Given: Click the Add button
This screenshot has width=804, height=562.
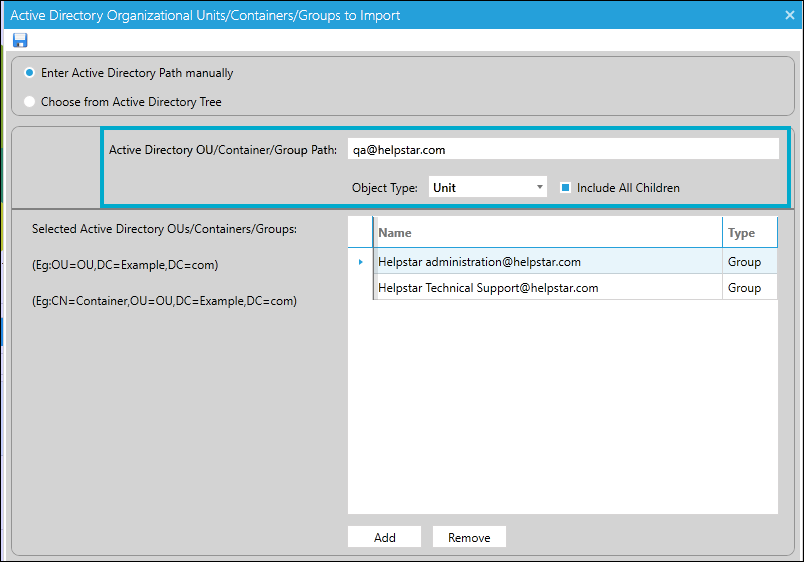Looking at the screenshot, I should [x=384, y=537].
